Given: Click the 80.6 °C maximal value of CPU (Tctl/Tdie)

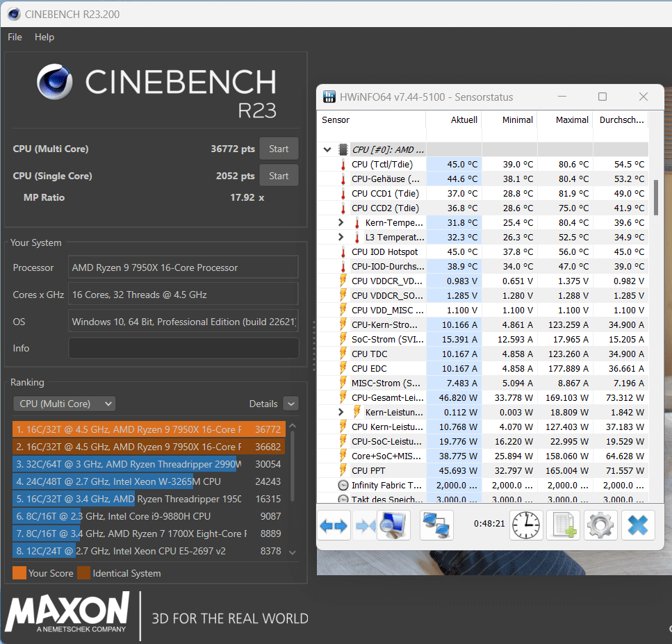Looking at the screenshot, I should (573, 165).
